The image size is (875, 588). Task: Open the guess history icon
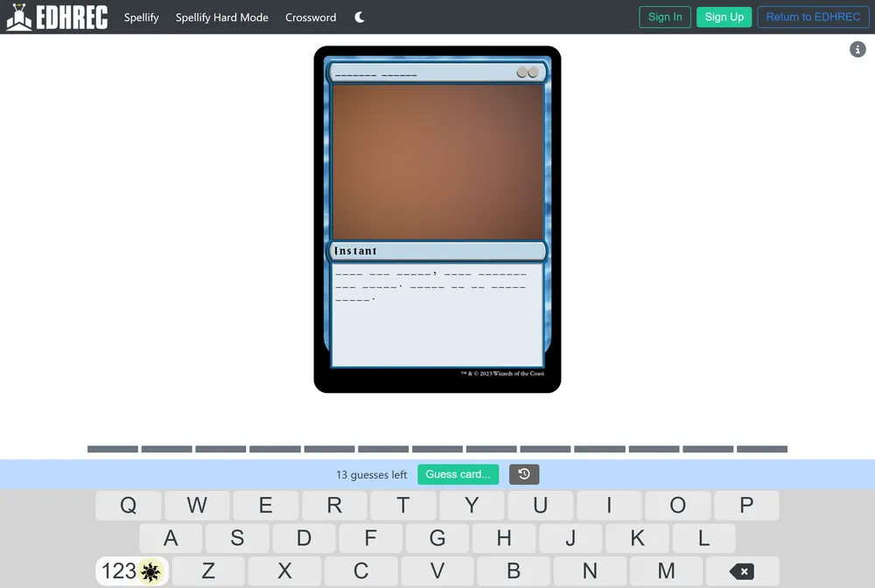point(524,474)
